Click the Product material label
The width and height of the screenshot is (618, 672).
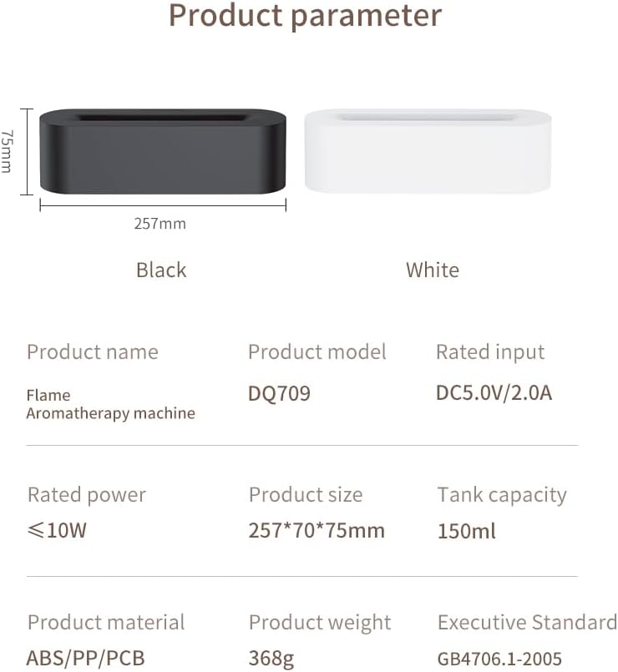click(106, 622)
